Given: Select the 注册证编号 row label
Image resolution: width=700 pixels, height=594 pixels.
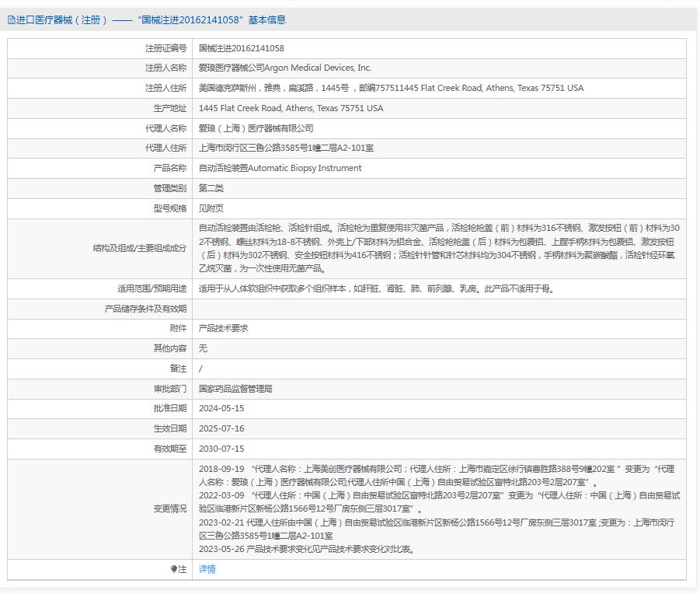Looking at the screenshot, I should [158, 47].
